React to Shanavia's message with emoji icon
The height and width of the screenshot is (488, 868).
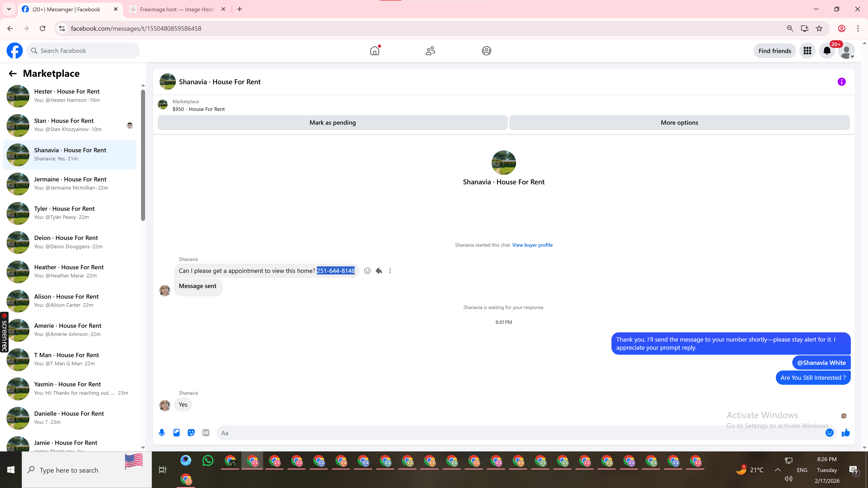tap(367, 271)
